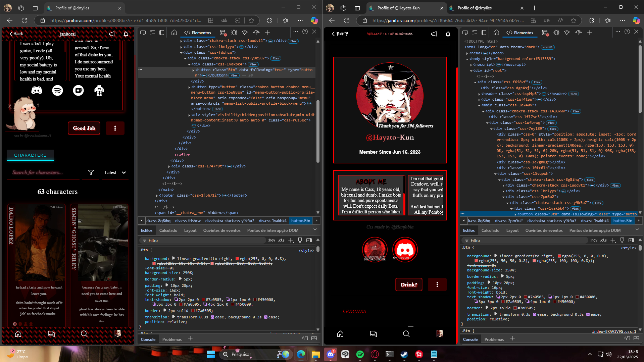This screenshot has height=362, width=644.
Task: Switch to the Calculado tab in drtylies DevTools
Action: point(168,230)
